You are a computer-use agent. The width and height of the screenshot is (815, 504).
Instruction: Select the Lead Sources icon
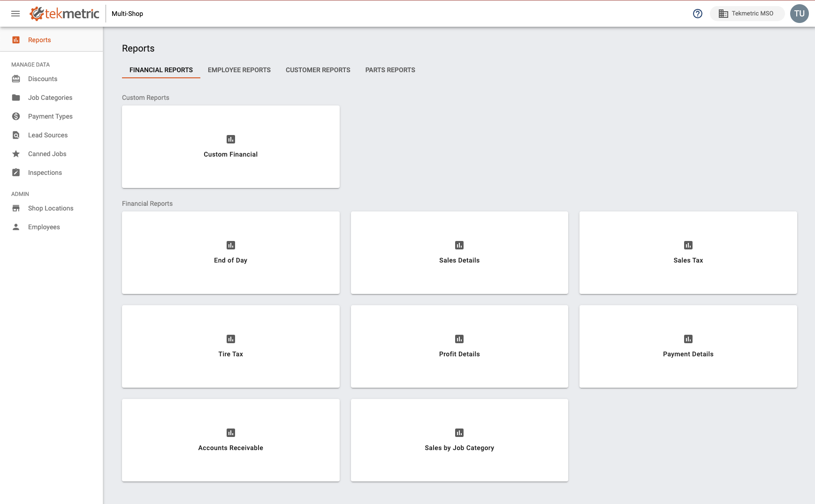click(15, 135)
